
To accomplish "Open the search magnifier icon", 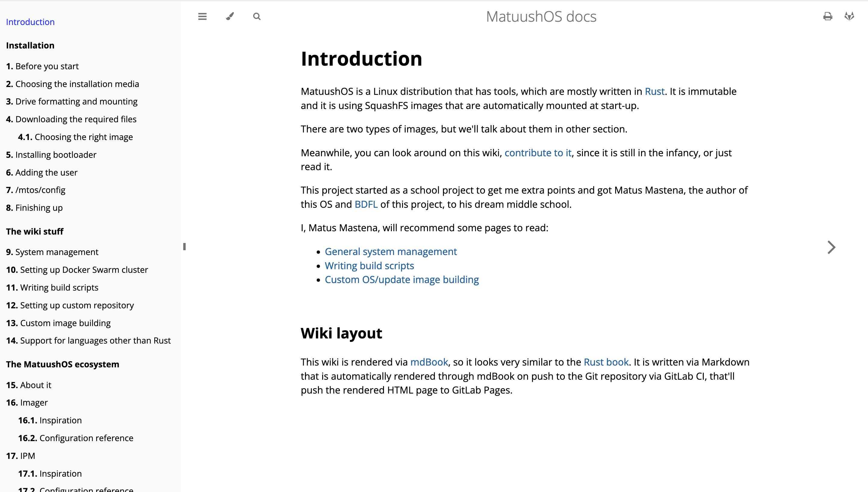I will (257, 16).
